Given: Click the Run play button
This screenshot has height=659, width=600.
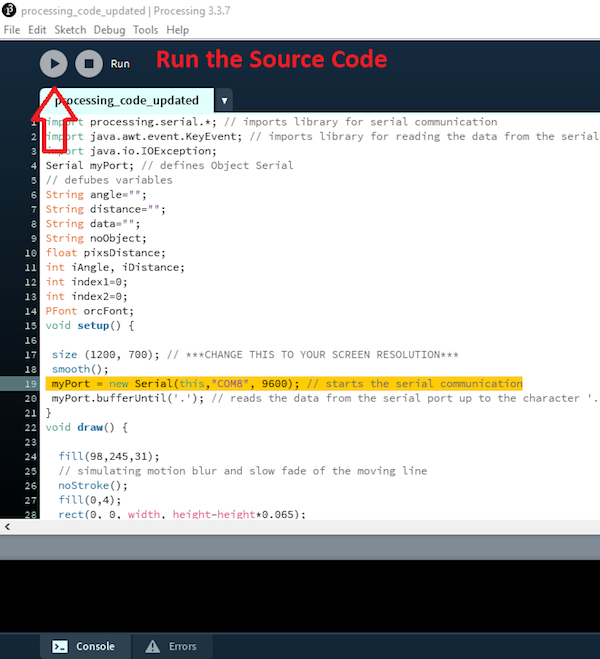Looking at the screenshot, I should click(x=53, y=63).
